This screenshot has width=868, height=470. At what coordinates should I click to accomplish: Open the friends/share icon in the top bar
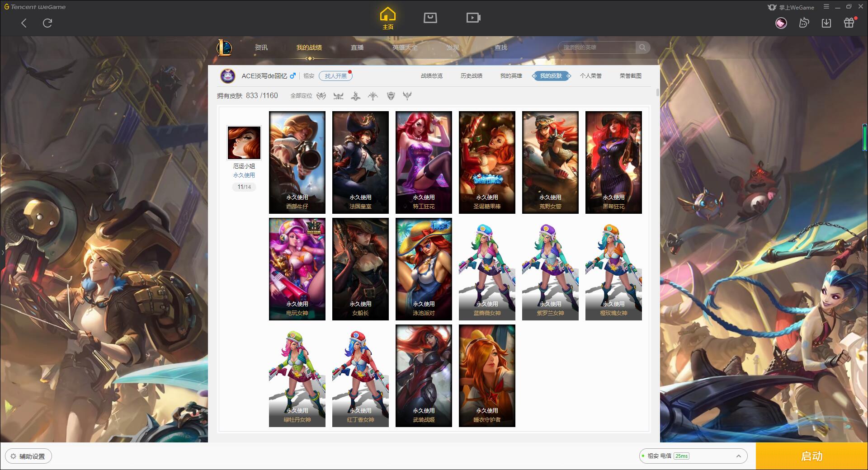pyautogui.click(x=804, y=23)
